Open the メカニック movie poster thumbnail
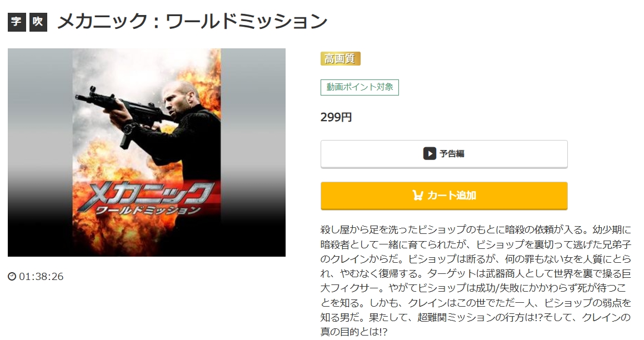 (x=147, y=152)
